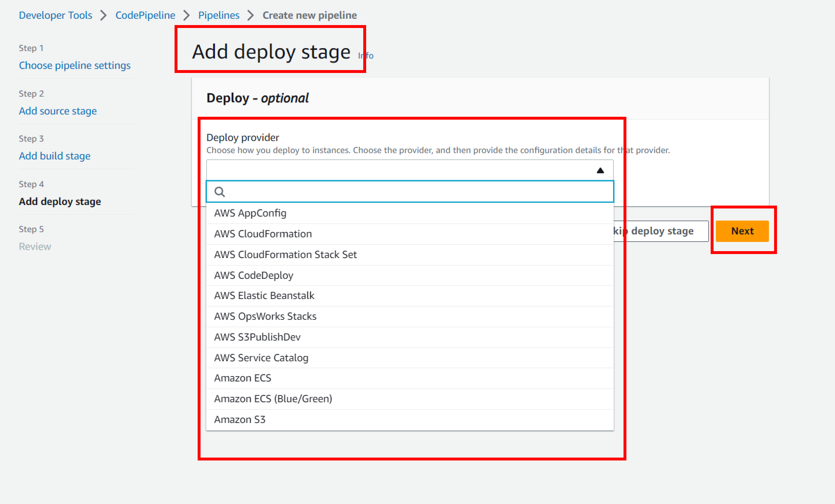Open the Info link beside heading
835x504 pixels.
coord(366,56)
